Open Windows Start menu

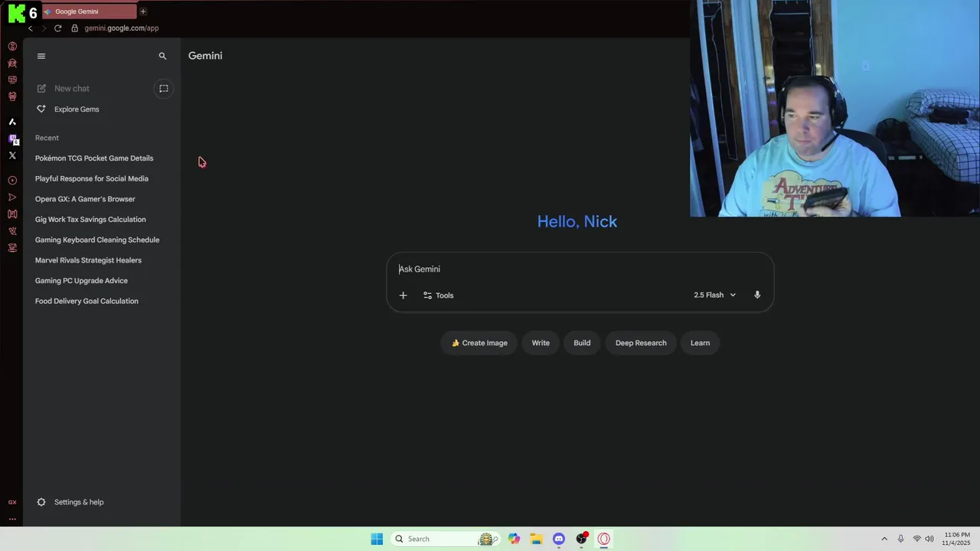pyautogui.click(x=377, y=539)
